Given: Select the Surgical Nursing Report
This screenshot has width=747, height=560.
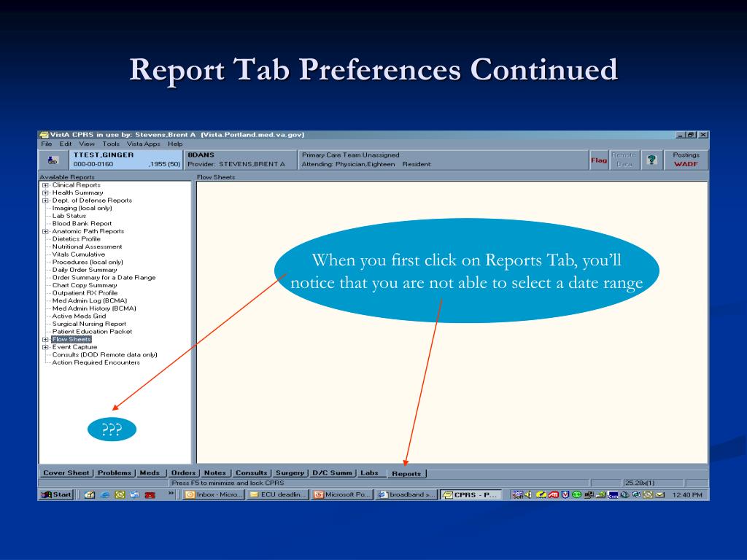Looking at the screenshot, I should pyautogui.click(x=89, y=324).
